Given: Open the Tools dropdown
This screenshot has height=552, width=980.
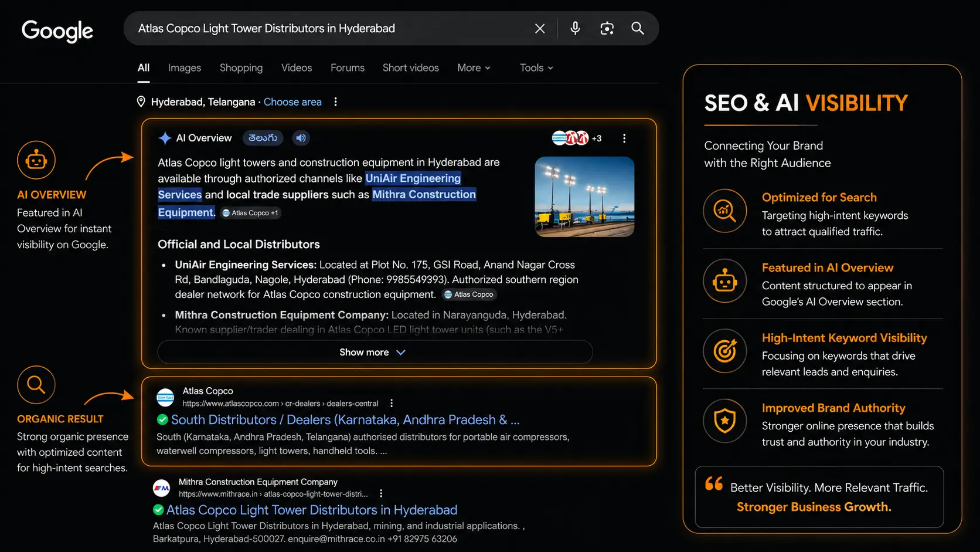Looking at the screenshot, I should click(536, 68).
